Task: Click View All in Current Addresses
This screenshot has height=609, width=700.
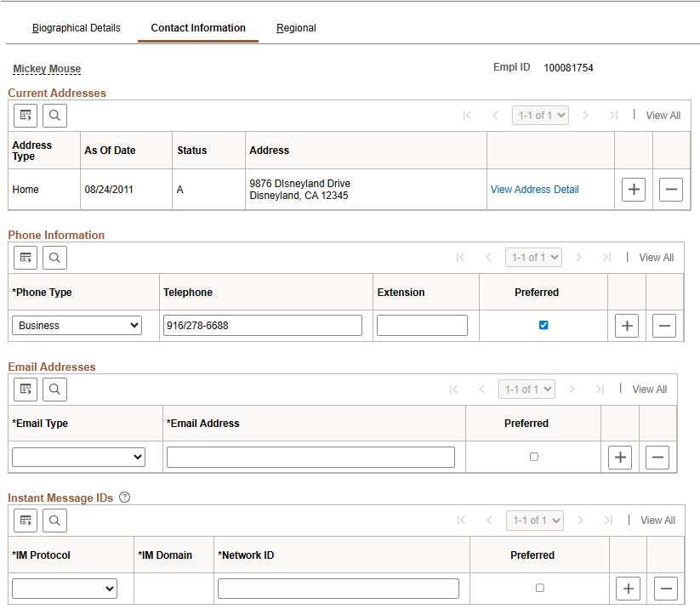Action: 663,116
